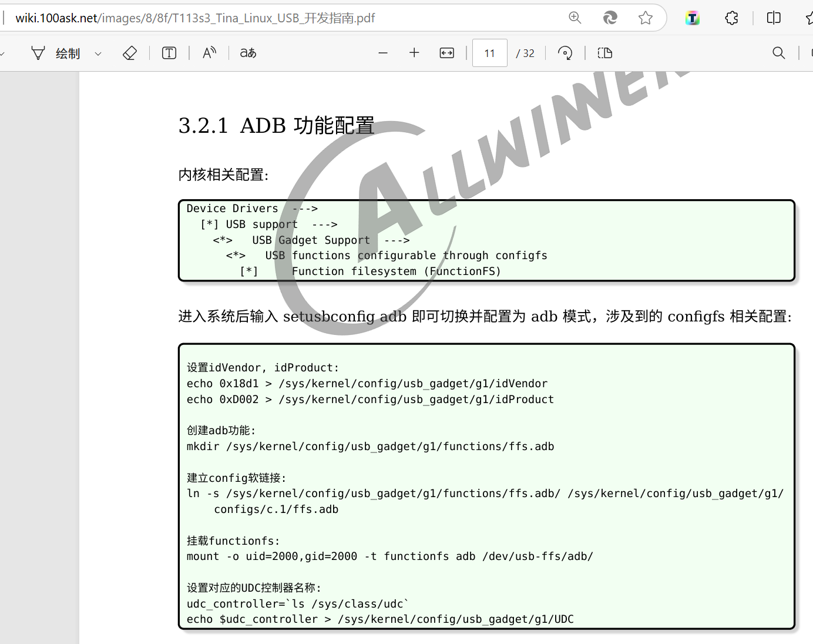The image size is (813, 644).
Task: Click the heading '3.2.1 ADB 功能配置'
Action: click(x=276, y=125)
